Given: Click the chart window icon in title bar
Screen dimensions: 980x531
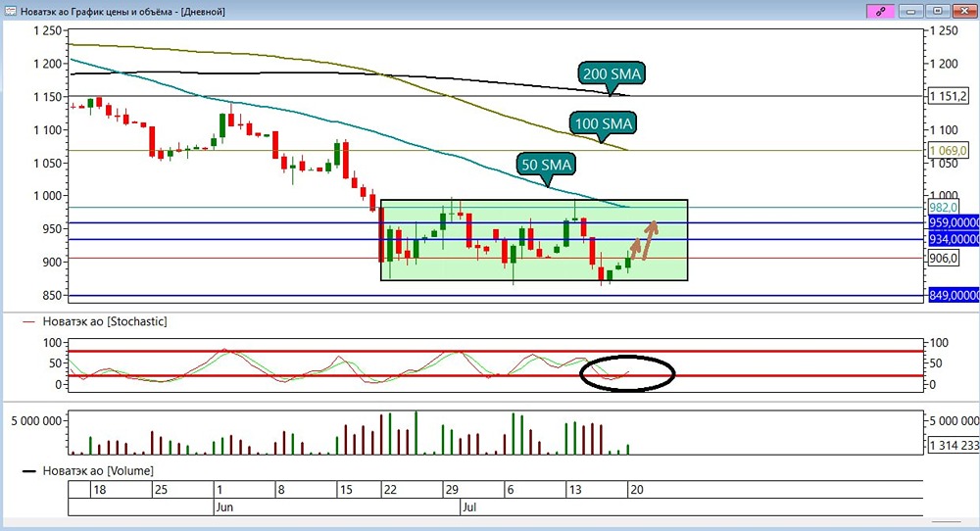Looking at the screenshot, I should [x=11, y=11].
